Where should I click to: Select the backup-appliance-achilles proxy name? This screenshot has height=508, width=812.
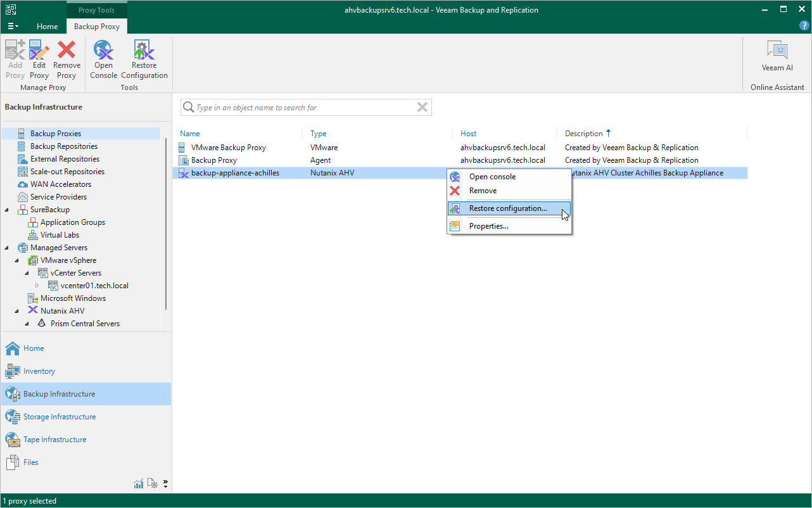pyautogui.click(x=235, y=173)
